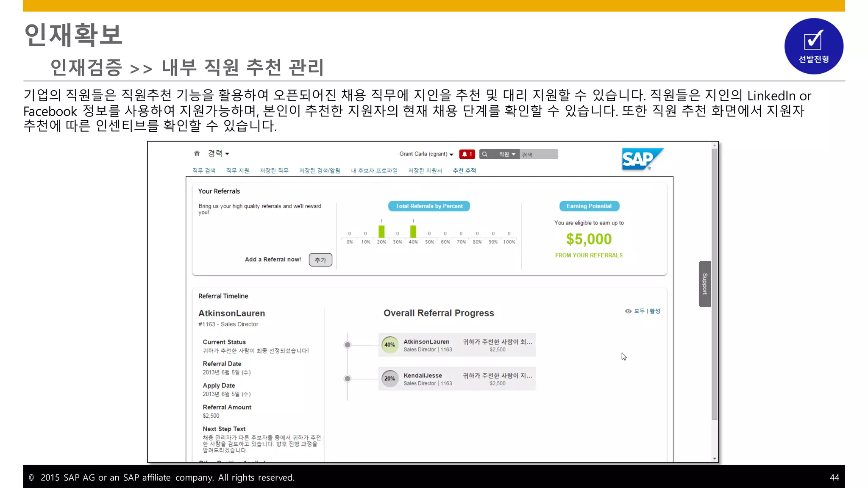This screenshot has width=868, height=488.
Task: Click scrollbar up arrow
Action: coord(715,145)
